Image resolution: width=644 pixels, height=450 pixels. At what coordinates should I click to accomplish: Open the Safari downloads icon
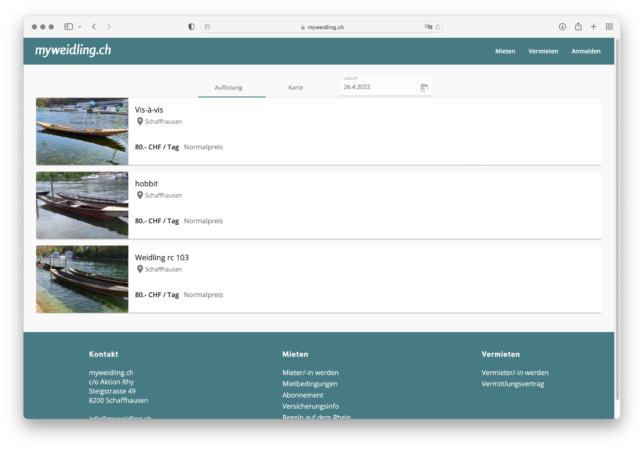click(x=562, y=27)
